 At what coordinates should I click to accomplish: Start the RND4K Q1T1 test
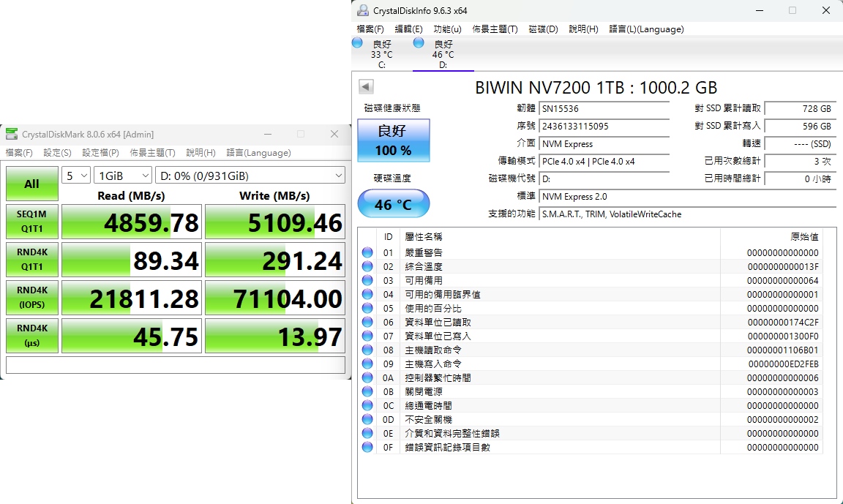click(x=32, y=260)
